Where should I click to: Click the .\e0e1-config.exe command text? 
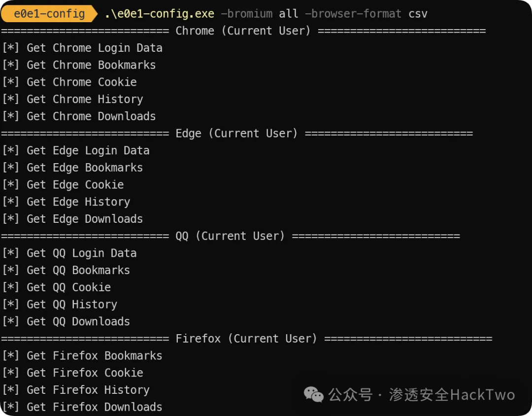[x=160, y=14]
